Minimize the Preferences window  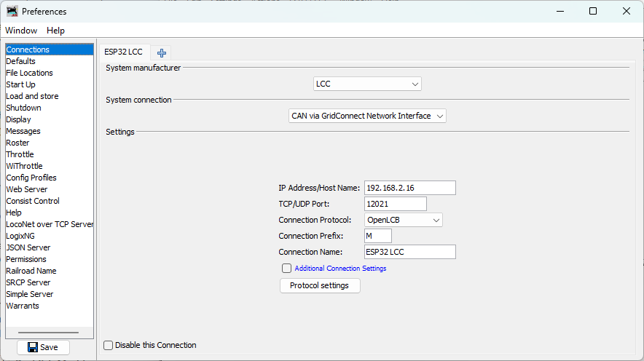559,11
